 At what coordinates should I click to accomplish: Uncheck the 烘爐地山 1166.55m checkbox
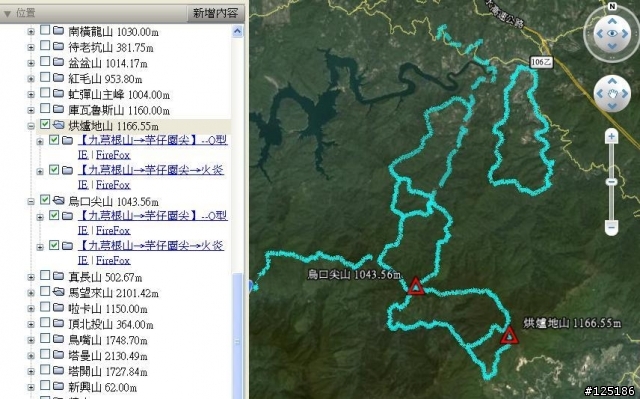click(45, 124)
